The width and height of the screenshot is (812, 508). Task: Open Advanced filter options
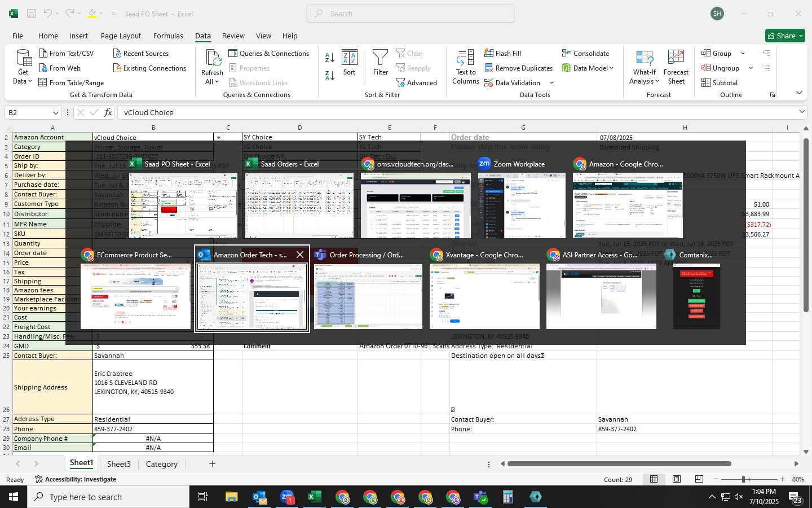point(417,82)
